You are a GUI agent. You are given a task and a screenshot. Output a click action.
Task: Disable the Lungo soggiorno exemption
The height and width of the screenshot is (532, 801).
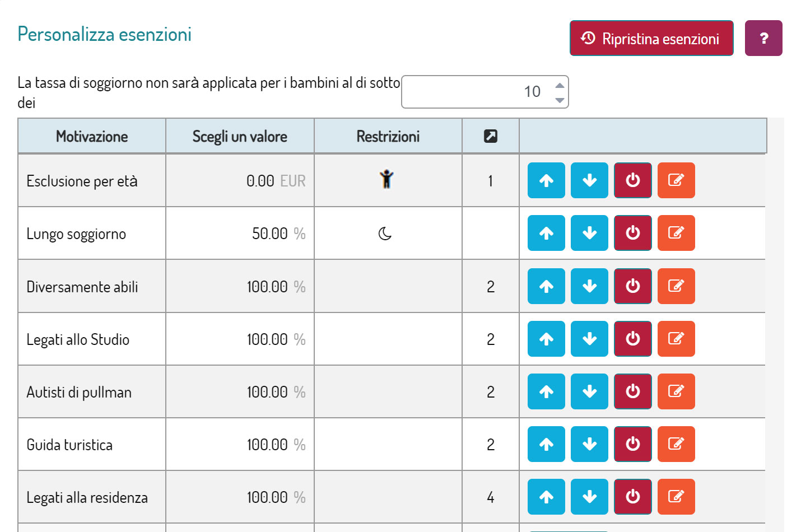(633, 233)
